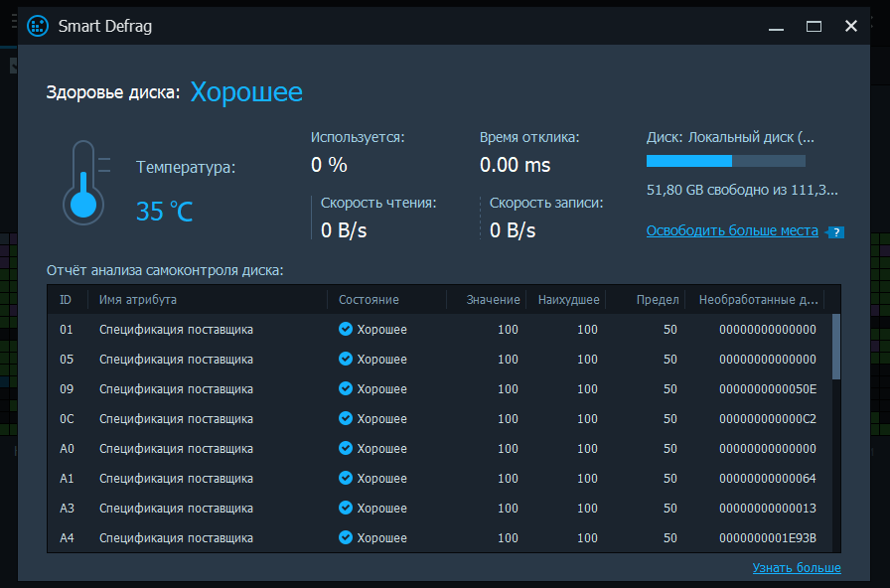
Task: Click the '0 %' usage value
Action: click(329, 165)
